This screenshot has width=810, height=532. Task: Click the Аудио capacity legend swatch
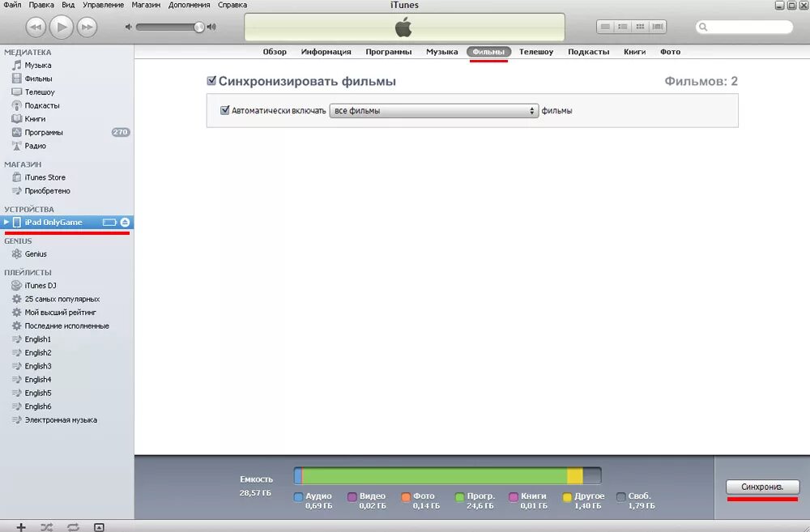pyautogui.click(x=298, y=497)
